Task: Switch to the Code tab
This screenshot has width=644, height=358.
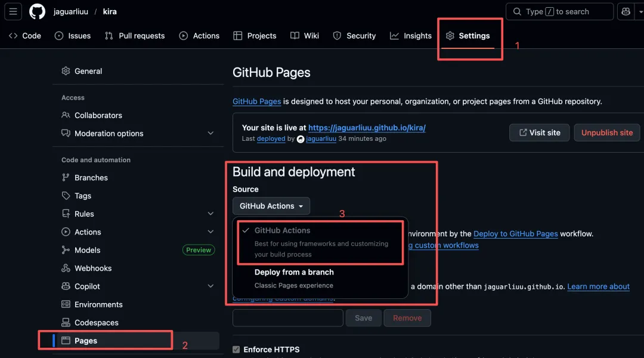Action: pyautogui.click(x=25, y=36)
